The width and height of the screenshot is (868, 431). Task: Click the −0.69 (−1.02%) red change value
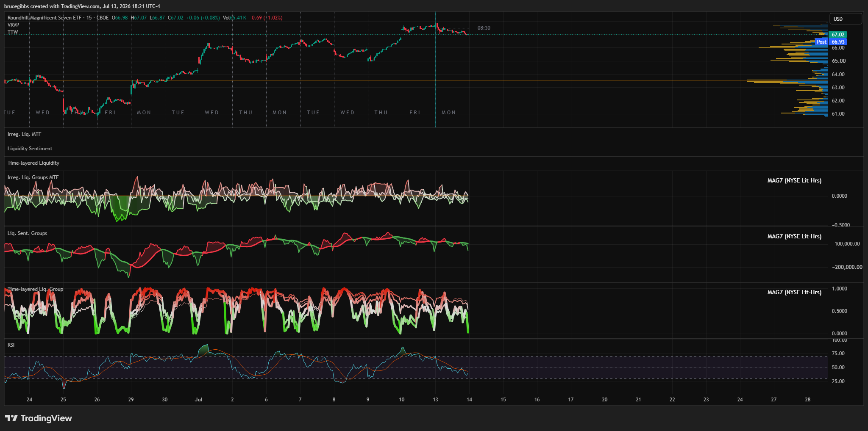coord(266,18)
